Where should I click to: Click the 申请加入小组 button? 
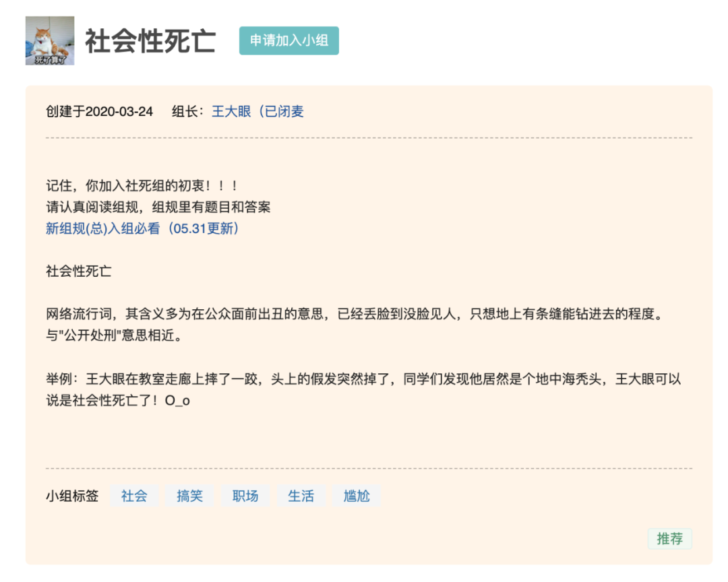(289, 41)
